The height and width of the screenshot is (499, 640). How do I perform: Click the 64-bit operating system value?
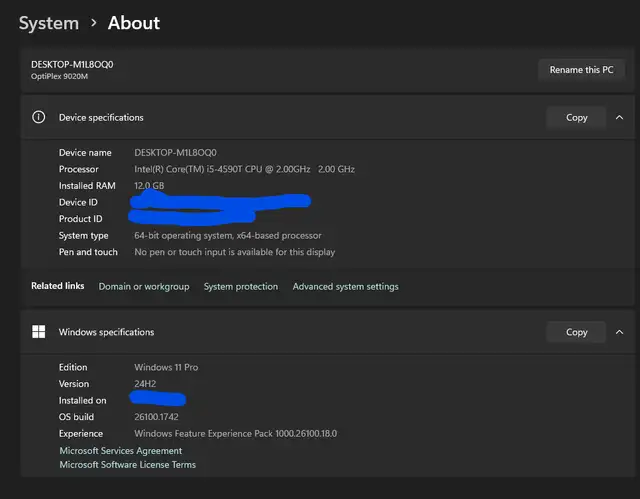(x=228, y=235)
